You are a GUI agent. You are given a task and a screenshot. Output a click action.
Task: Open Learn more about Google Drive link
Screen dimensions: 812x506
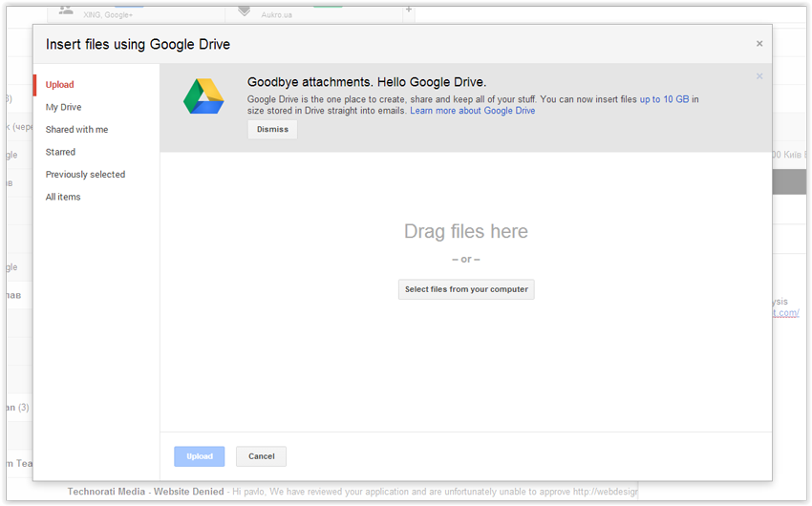472,111
